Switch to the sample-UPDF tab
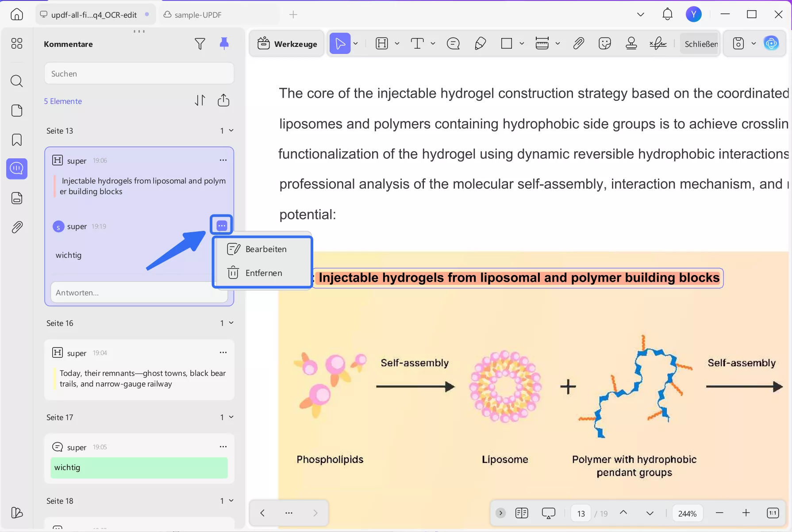 click(198, 15)
